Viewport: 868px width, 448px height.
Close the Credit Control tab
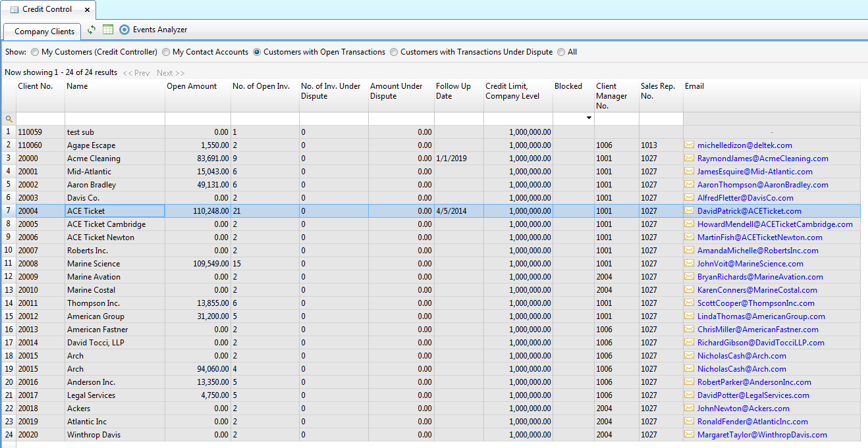[88, 10]
